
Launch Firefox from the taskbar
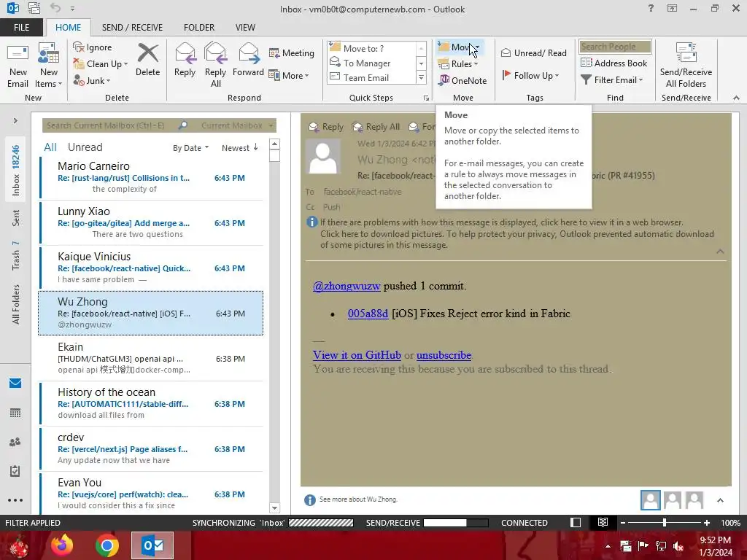62,545
